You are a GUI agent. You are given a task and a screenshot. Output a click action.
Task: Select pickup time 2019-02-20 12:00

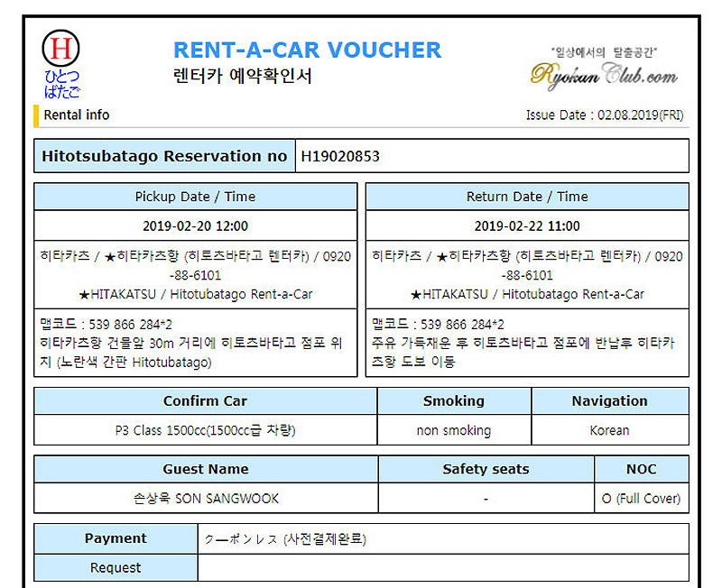195,225
